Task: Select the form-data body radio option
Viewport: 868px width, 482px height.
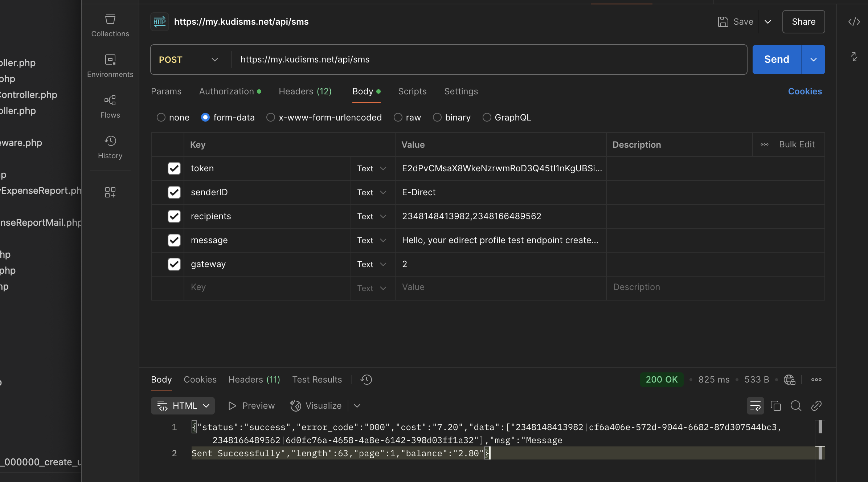Action: [x=205, y=118]
